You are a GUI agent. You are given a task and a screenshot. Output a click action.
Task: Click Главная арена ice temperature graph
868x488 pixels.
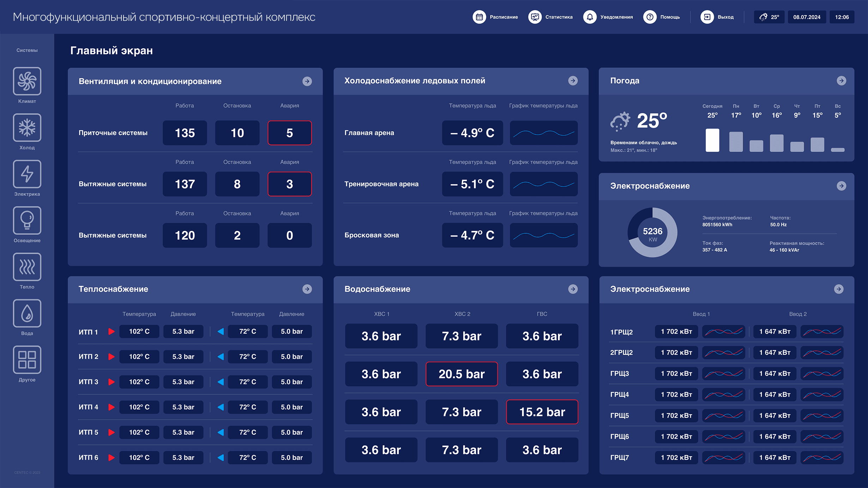pyautogui.click(x=543, y=133)
